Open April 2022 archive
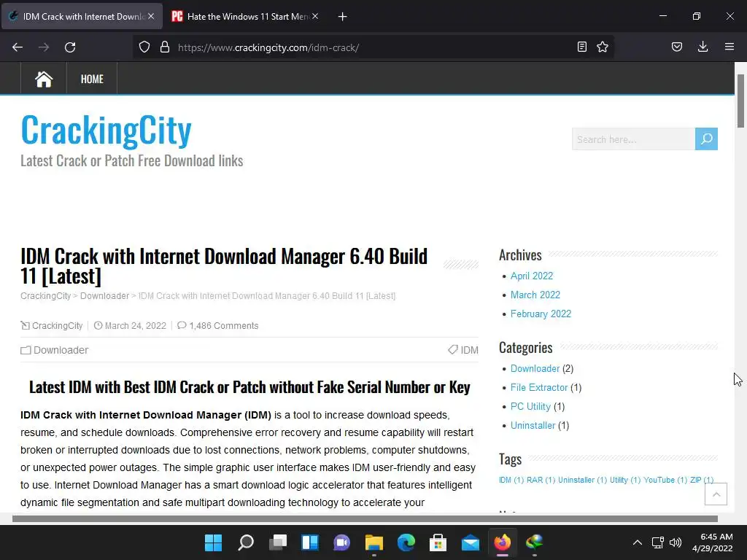 [x=532, y=276]
